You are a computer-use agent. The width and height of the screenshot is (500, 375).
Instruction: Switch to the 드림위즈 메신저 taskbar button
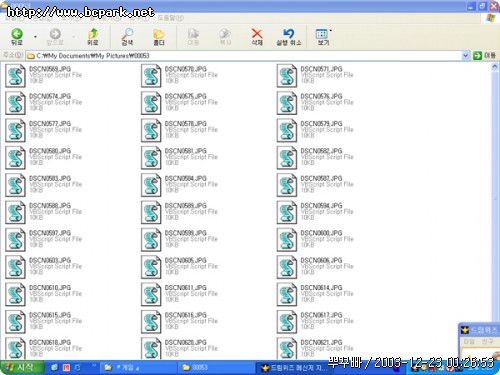pyautogui.click(x=293, y=368)
